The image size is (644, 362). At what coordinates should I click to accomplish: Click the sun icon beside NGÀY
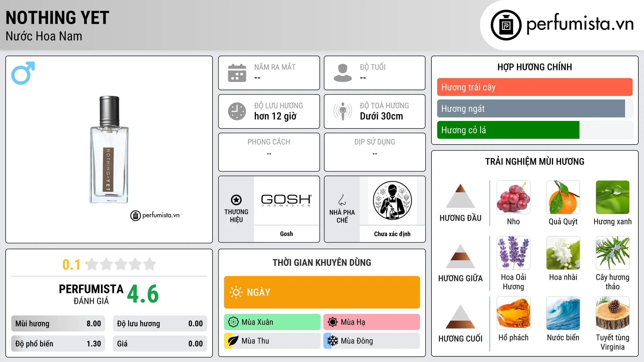[x=236, y=292]
